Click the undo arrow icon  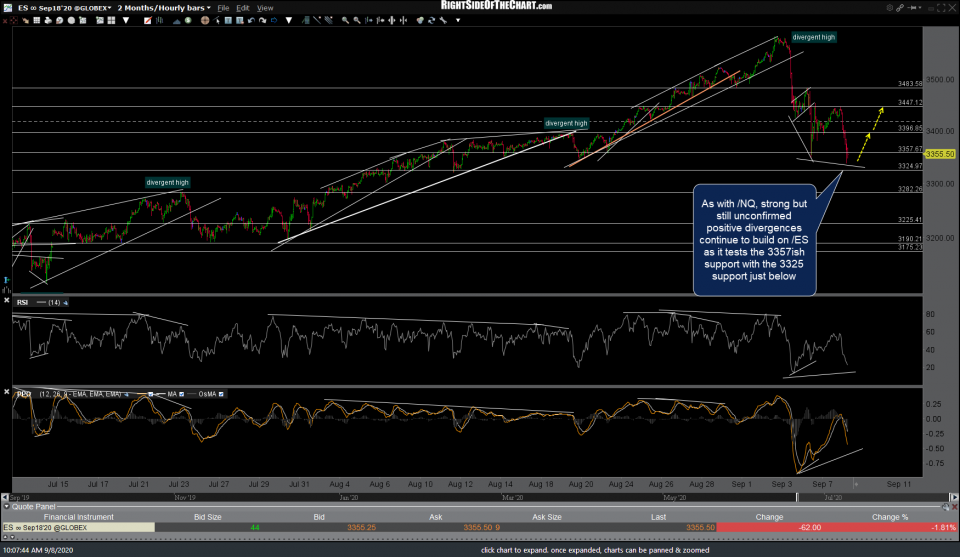[251, 20]
